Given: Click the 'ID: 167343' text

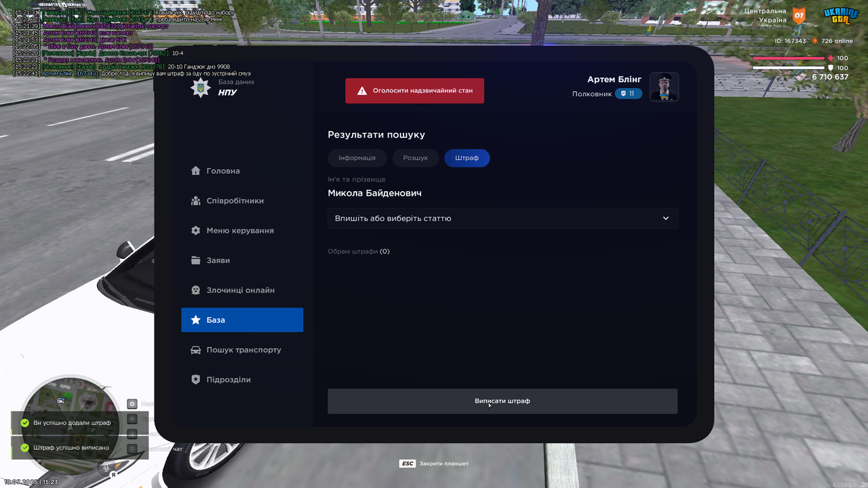Looking at the screenshot, I should coord(791,41).
